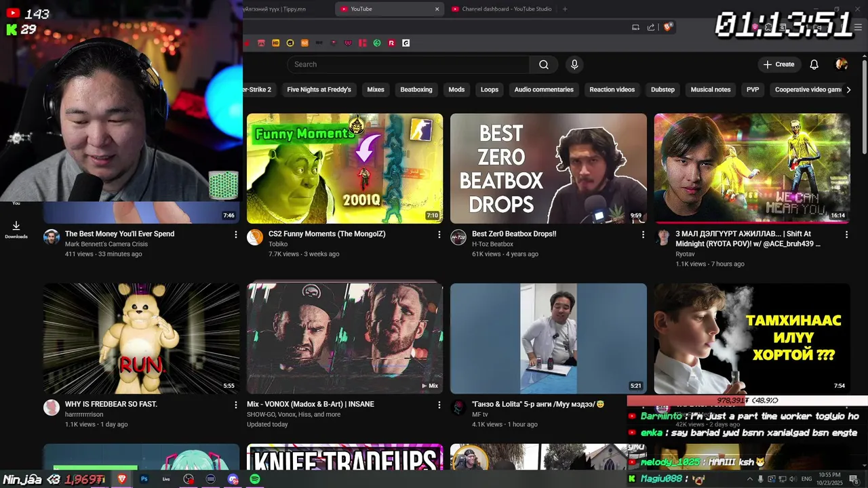
Task: Click Tobiko channel avatar
Action: 255,237
